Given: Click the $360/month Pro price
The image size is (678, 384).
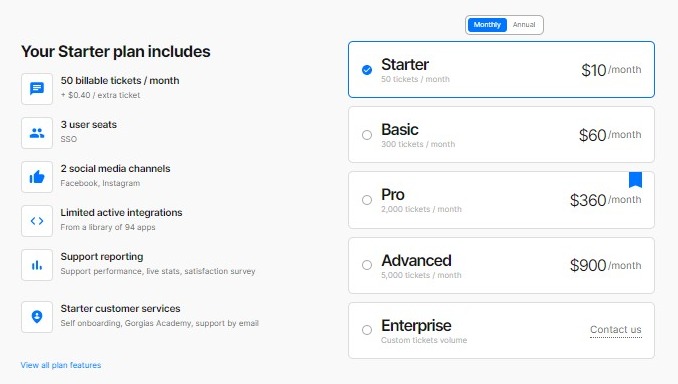Looking at the screenshot, I should pos(605,200).
